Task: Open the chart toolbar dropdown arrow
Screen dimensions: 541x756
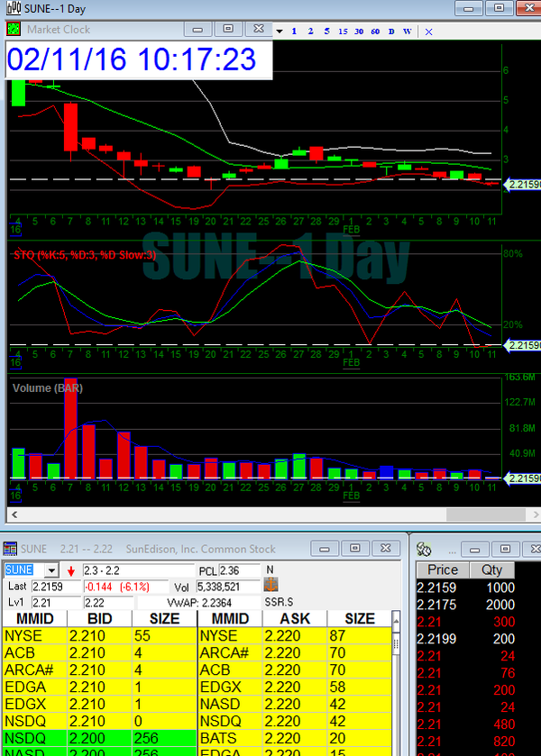Action: (x=280, y=32)
